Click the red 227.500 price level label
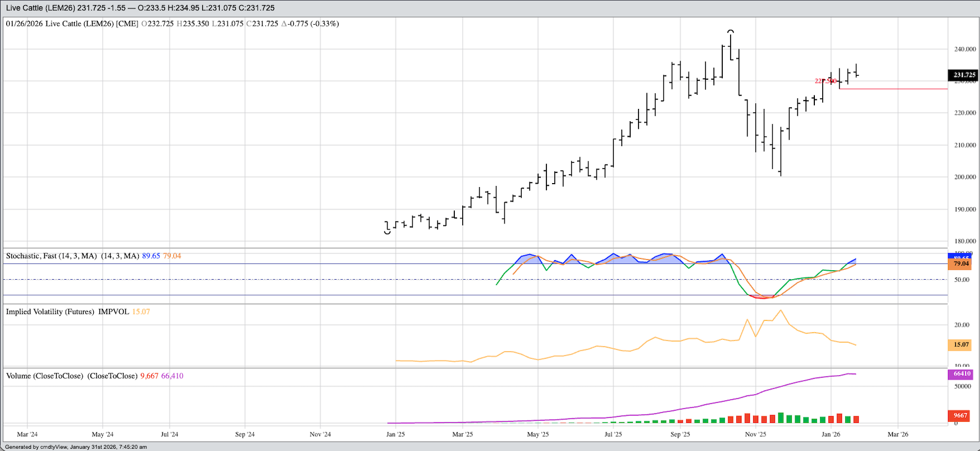Image resolution: width=980 pixels, height=451 pixels. (825, 81)
